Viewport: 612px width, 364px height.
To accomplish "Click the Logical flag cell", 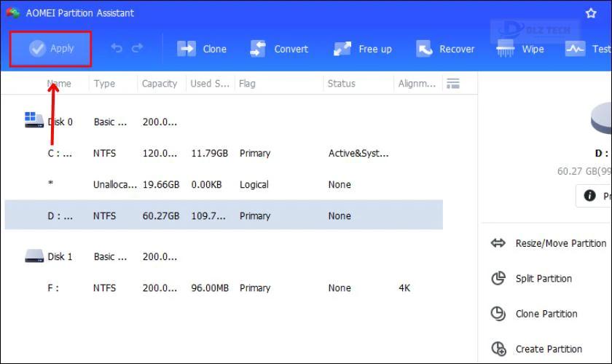I will pyautogui.click(x=254, y=184).
